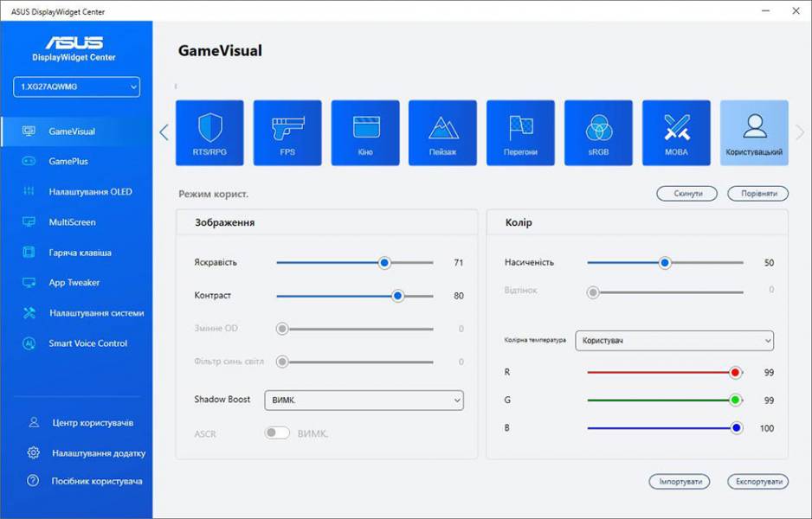Choose the FPS gun mode tile
The image size is (812, 519).
pos(287,132)
